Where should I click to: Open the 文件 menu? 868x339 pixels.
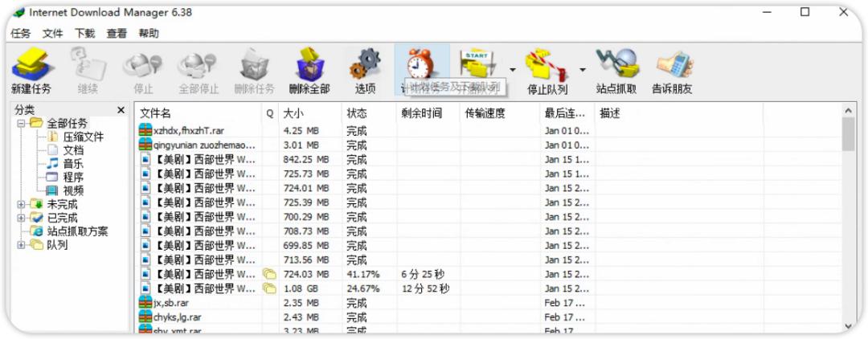(52, 33)
